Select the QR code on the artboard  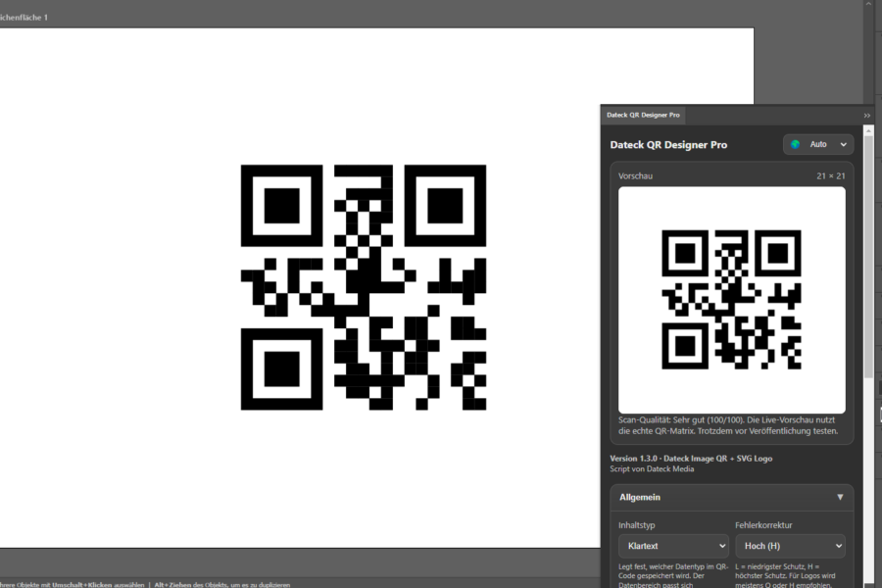364,287
